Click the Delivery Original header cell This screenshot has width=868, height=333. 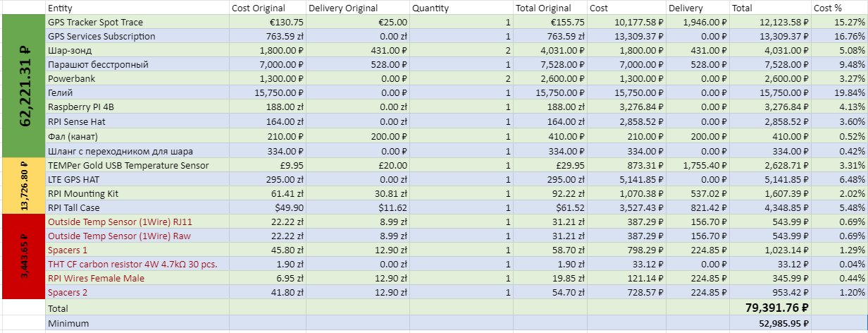(x=357, y=8)
